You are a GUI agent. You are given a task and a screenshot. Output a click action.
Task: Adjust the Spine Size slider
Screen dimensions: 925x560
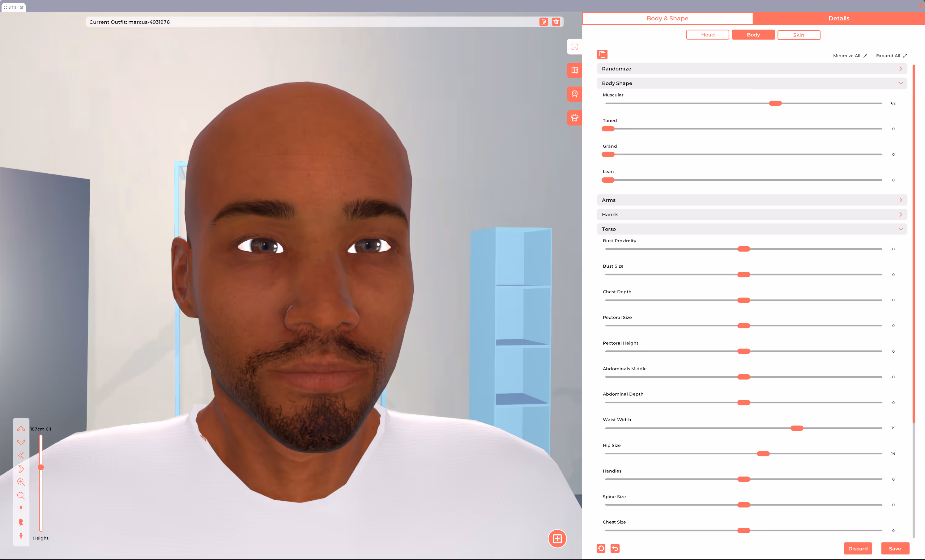tap(744, 505)
